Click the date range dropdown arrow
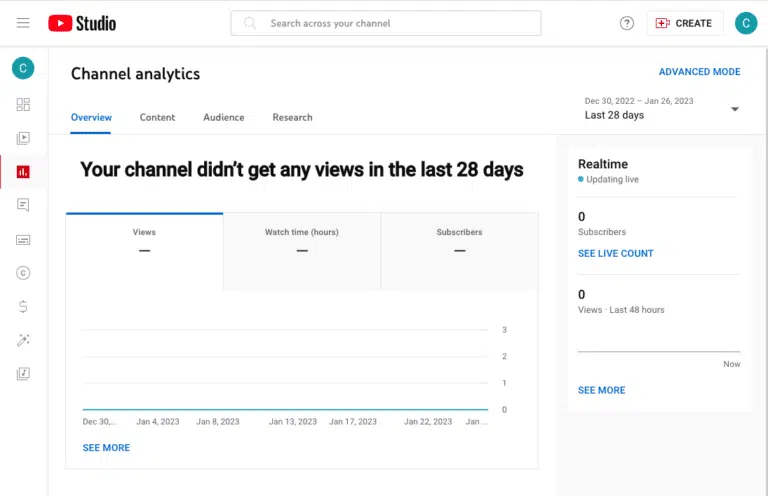Image resolution: width=768 pixels, height=496 pixels. pyautogui.click(x=735, y=109)
